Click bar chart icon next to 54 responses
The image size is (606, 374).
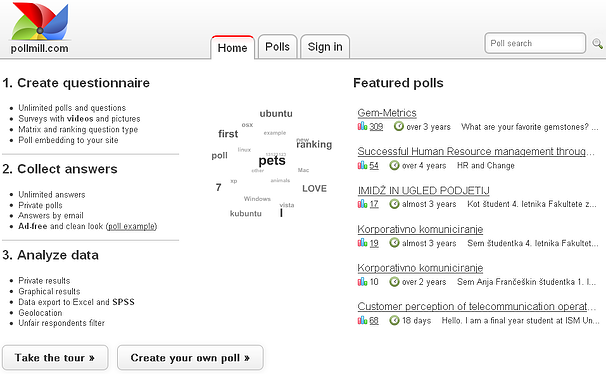(362, 165)
